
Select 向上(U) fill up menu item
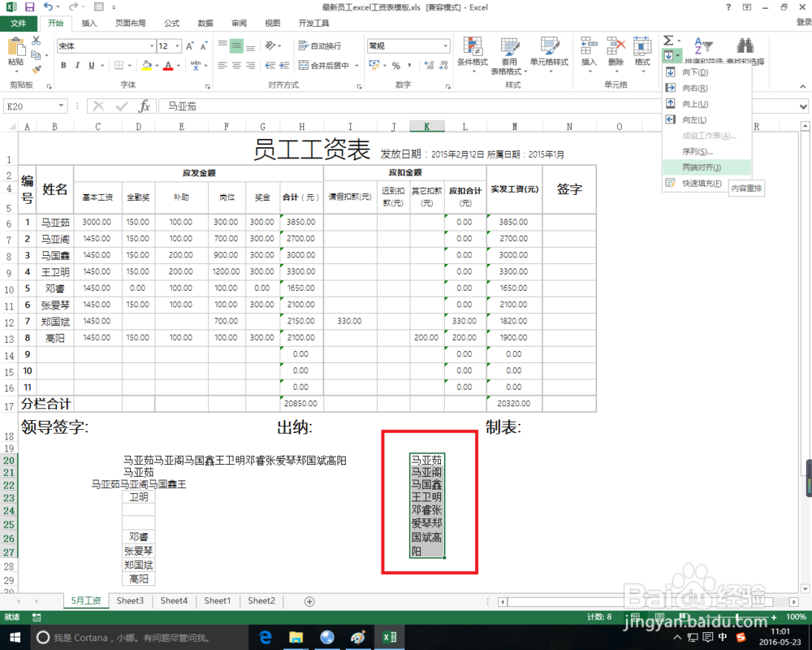(x=707, y=104)
